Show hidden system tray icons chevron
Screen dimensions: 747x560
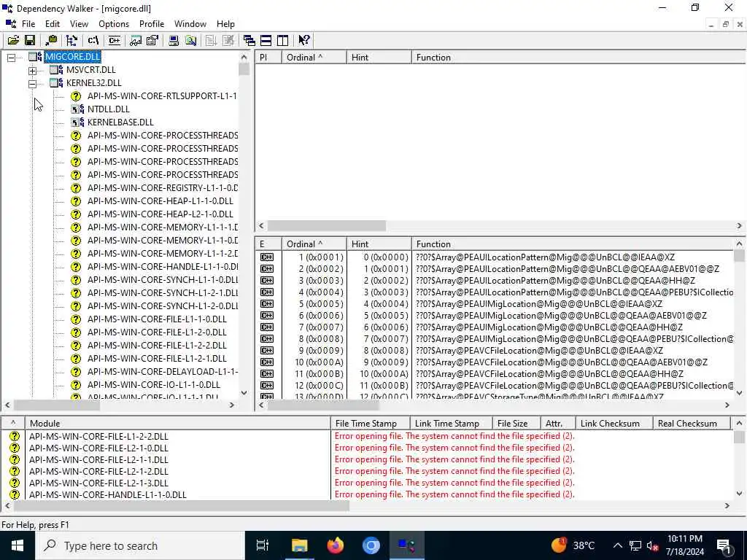(617, 545)
